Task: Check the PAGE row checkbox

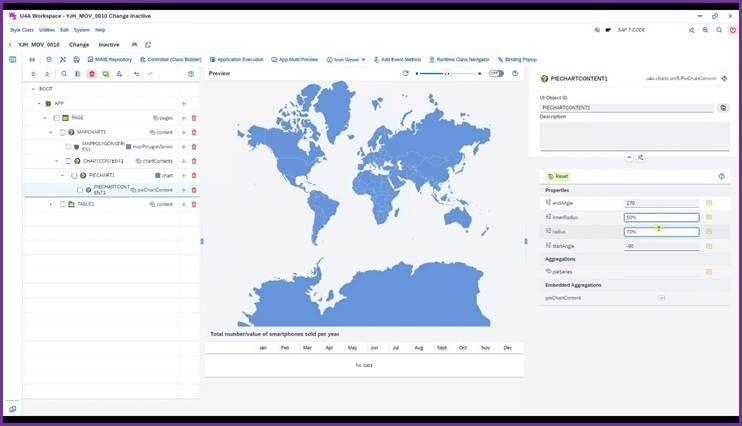Action: pyautogui.click(x=56, y=118)
